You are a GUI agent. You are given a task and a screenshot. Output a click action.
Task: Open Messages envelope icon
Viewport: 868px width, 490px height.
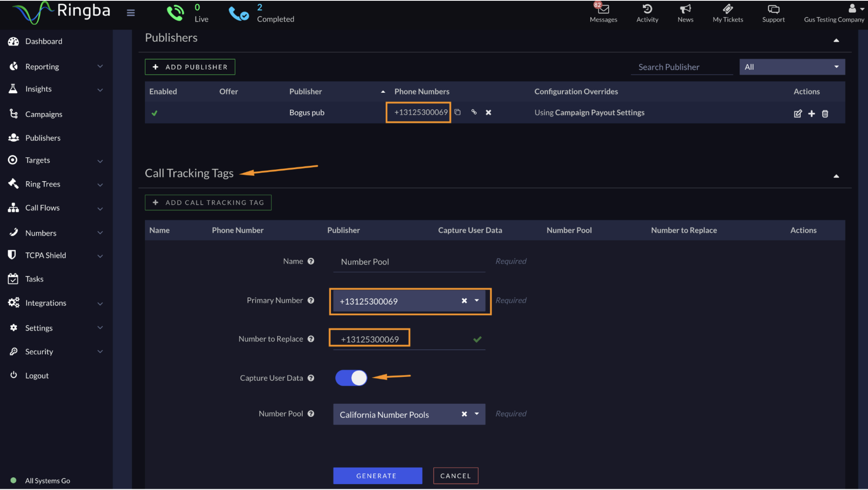(x=603, y=9)
